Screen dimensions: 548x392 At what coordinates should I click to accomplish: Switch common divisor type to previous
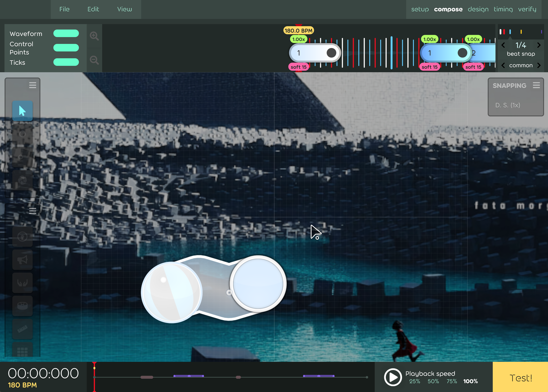503,65
